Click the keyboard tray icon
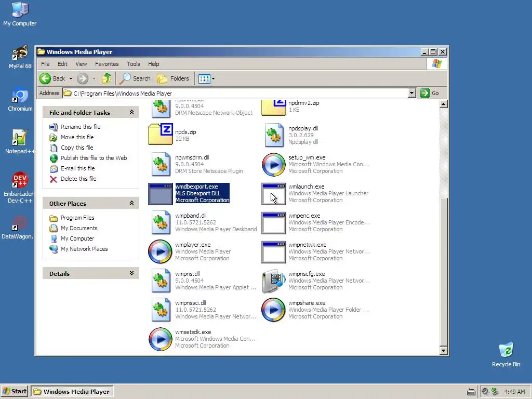532x399 pixels. [471, 392]
